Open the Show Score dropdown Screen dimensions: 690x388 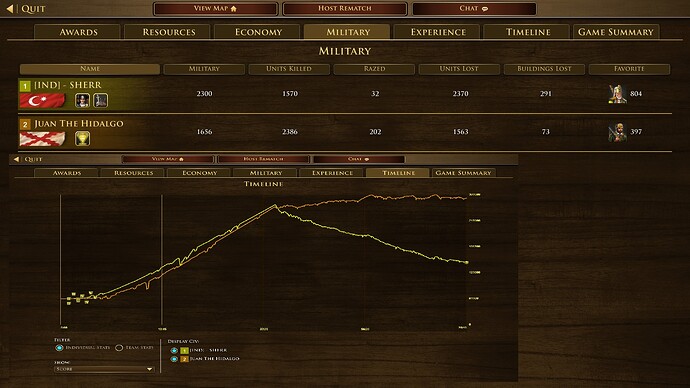[104, 369]
